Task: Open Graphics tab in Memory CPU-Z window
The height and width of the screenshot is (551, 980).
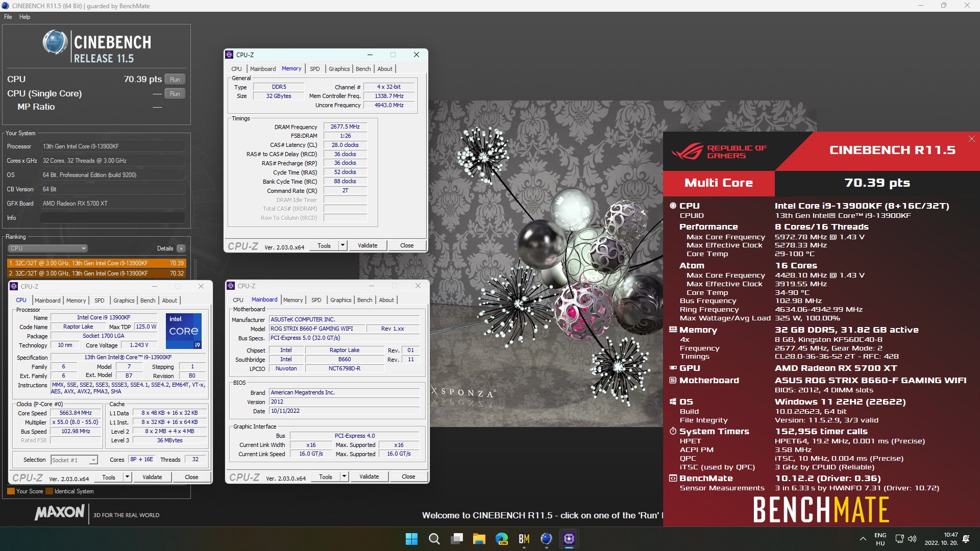Action: pyautogui.click(x=339, y=69)
